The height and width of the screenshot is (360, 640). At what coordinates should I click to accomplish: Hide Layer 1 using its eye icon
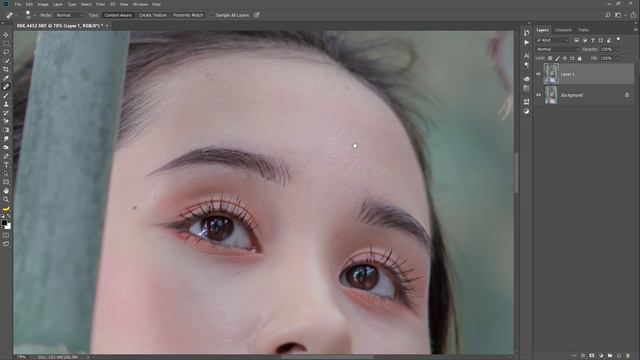pyautogui.click(x=538, y=74)
